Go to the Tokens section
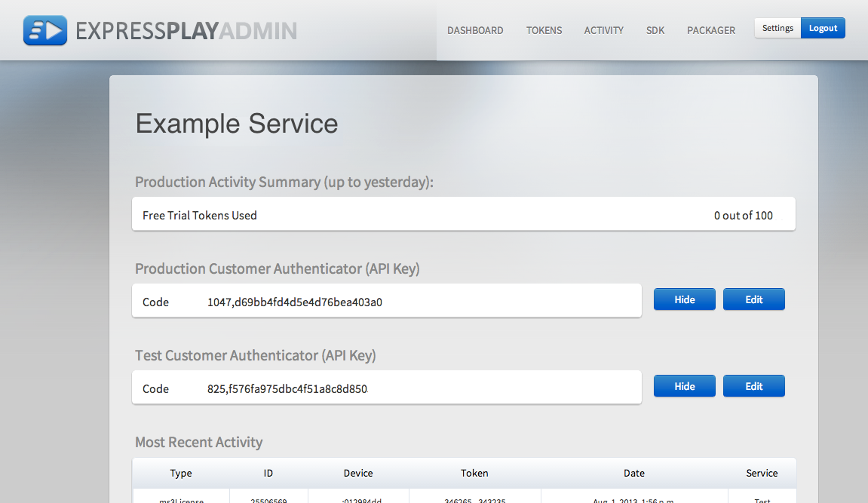This screenshot has height=503, width=868. pos(544,30)
